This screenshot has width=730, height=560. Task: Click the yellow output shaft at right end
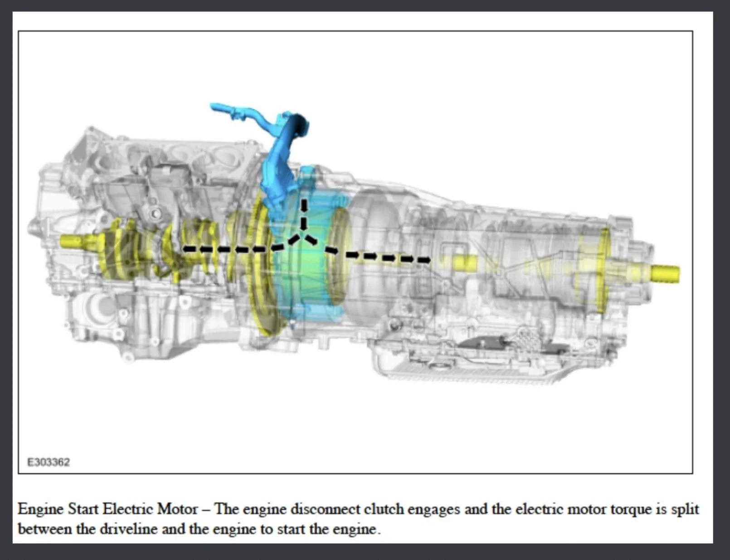pyautogui.click(x=665, y=273)
